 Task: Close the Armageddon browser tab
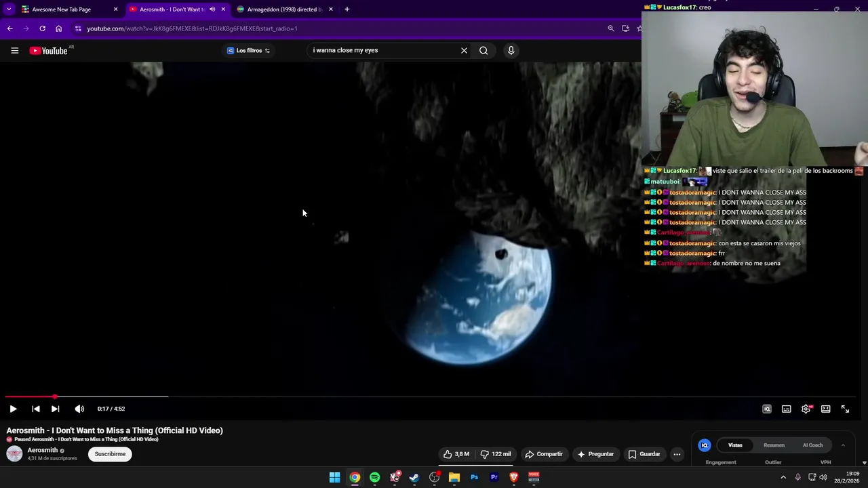[331, 9]
